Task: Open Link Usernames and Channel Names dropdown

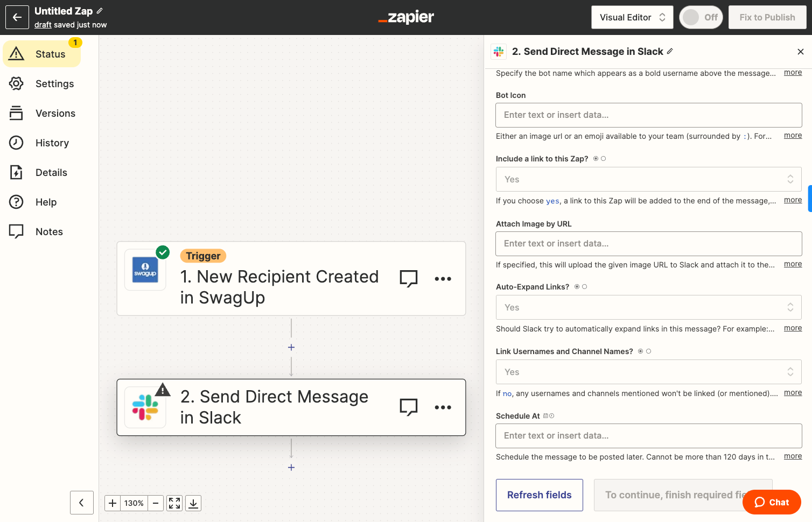Action: point(648,372)
